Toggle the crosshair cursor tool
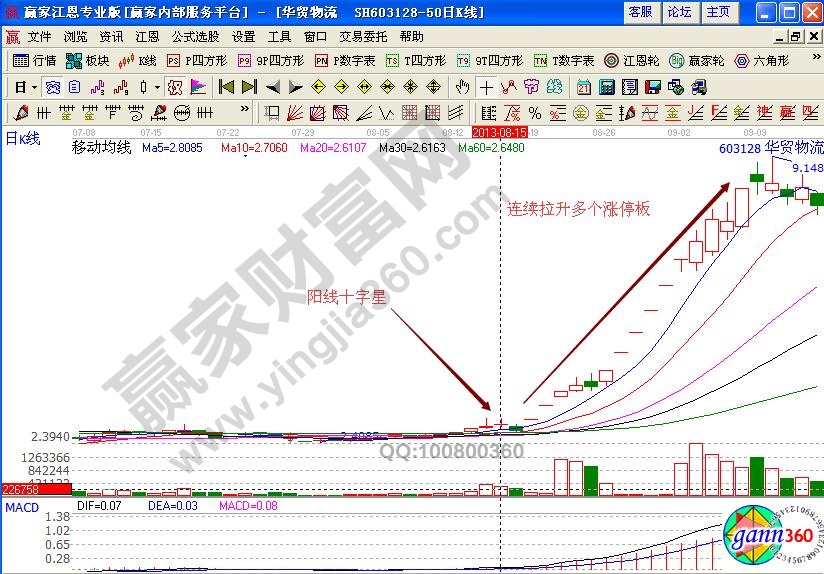Viewport: 824px width, 574px height. click(486, 86)
